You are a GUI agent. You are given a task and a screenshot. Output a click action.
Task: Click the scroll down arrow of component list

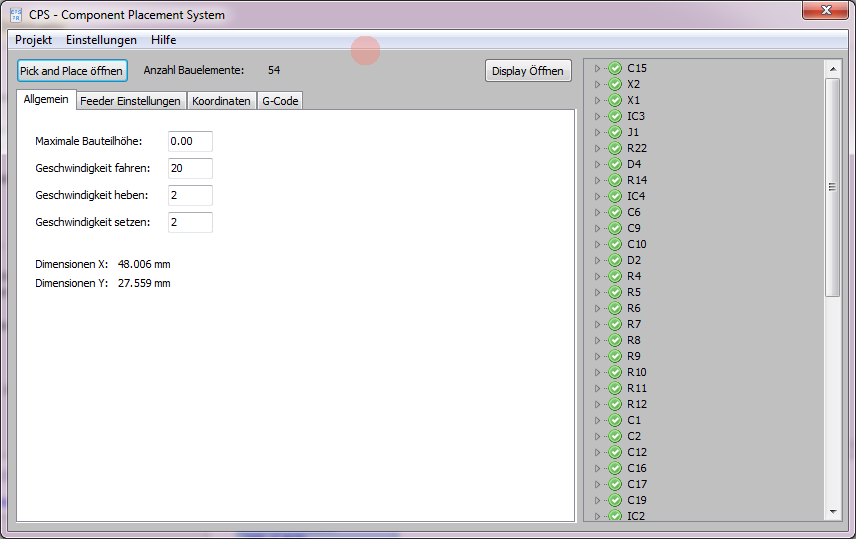pyautogui.click(x=833, y=512)
